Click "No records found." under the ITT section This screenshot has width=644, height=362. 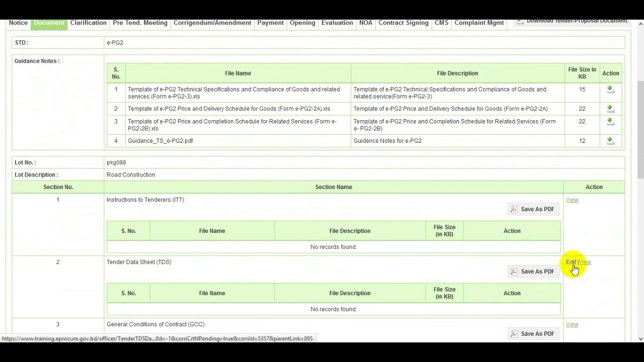334,247
